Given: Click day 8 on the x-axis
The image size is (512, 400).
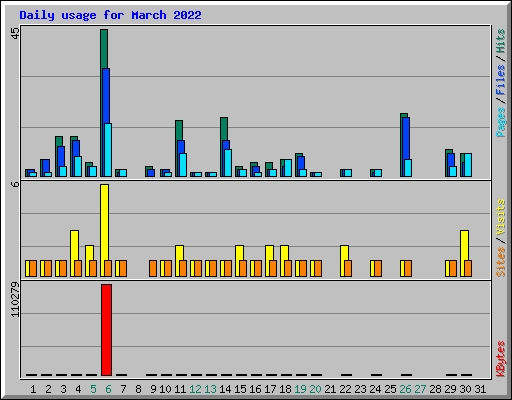Looking at the screenshot, I should 138,389.
